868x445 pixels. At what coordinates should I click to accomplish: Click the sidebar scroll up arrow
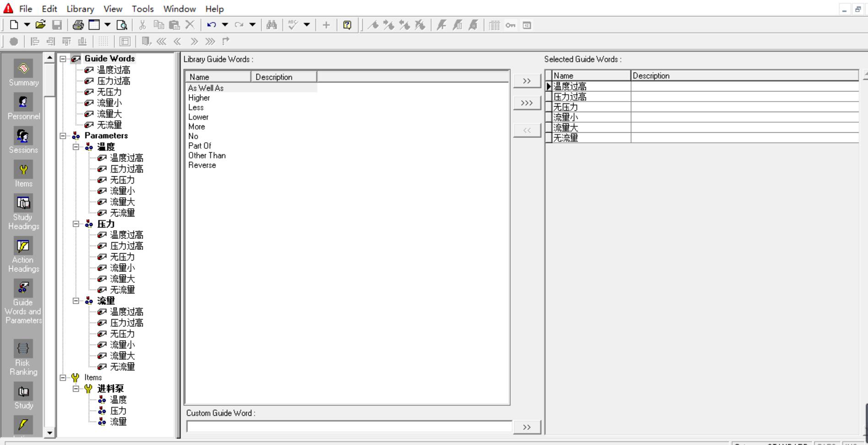49,58
